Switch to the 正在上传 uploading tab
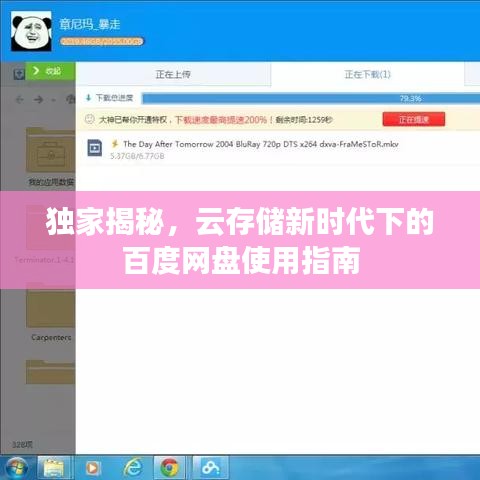The image size is (480, 480). pyautogui.click(x=173, y=74)
